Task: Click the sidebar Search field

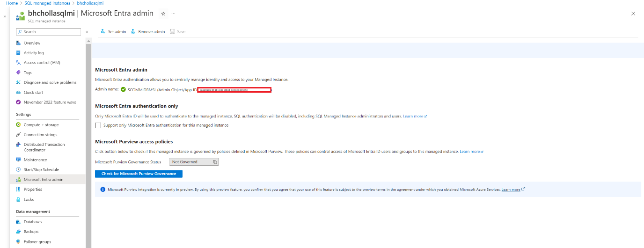Action: coord(48,32)
